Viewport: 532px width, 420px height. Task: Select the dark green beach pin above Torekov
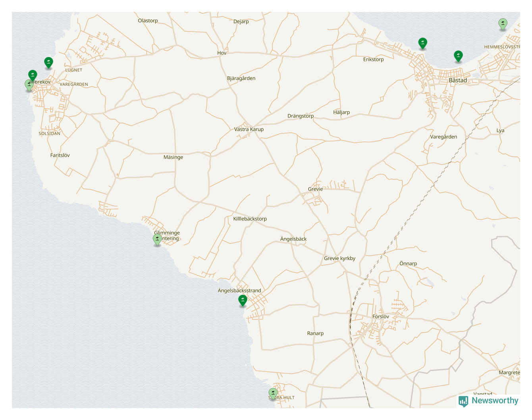point(33,75)
